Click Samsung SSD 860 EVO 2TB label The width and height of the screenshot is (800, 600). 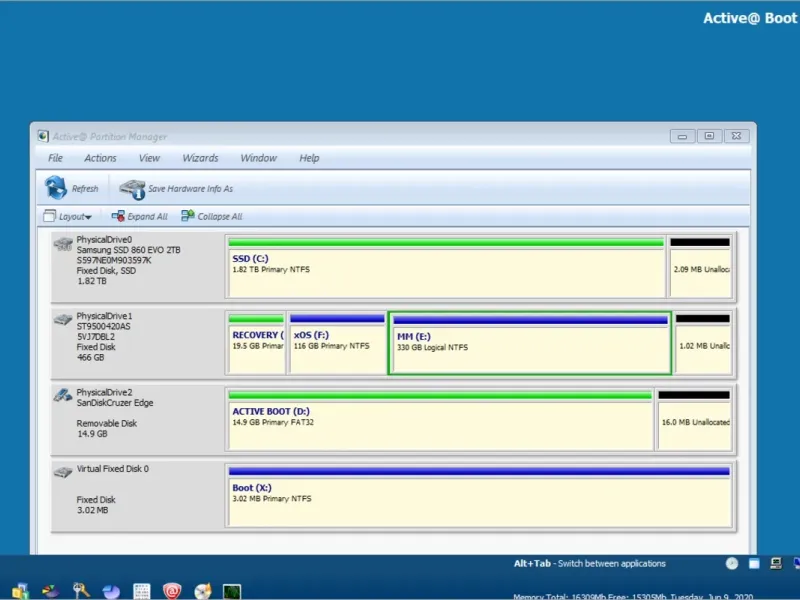(128, 250)
